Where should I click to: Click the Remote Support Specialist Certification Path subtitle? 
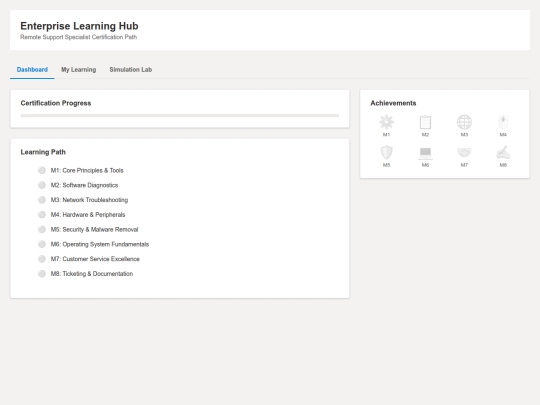point(79,37)
